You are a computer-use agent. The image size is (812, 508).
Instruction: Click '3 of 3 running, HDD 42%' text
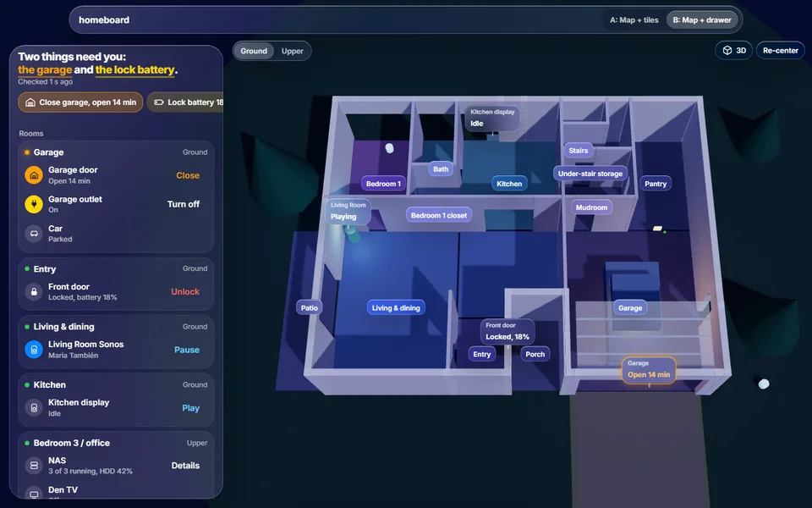coord(91,472)
